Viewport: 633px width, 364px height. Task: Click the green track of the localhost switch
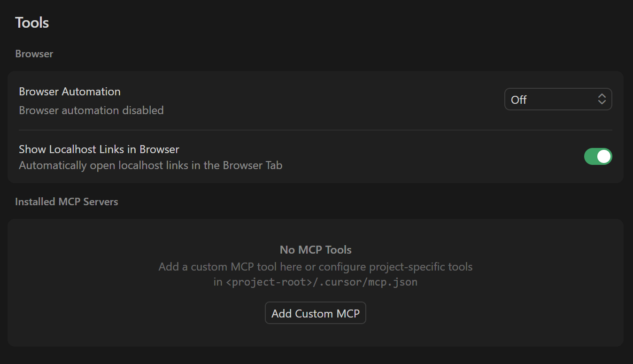click(591, 156)
